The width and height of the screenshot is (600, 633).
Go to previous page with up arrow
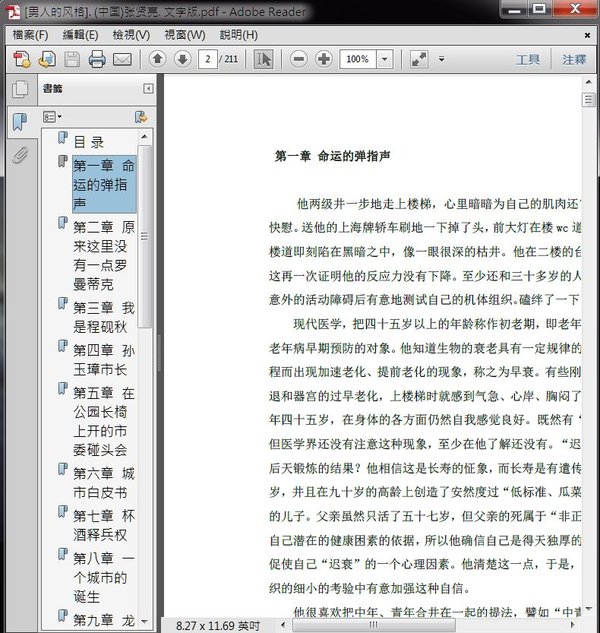[x=157, y=59]
